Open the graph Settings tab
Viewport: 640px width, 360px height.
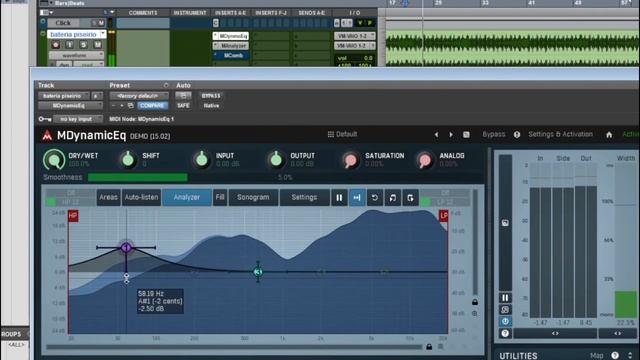(304, 198)
